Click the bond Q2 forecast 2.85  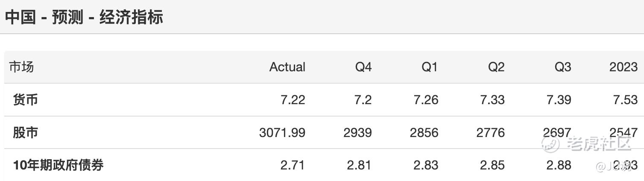[x=492, y=165]
